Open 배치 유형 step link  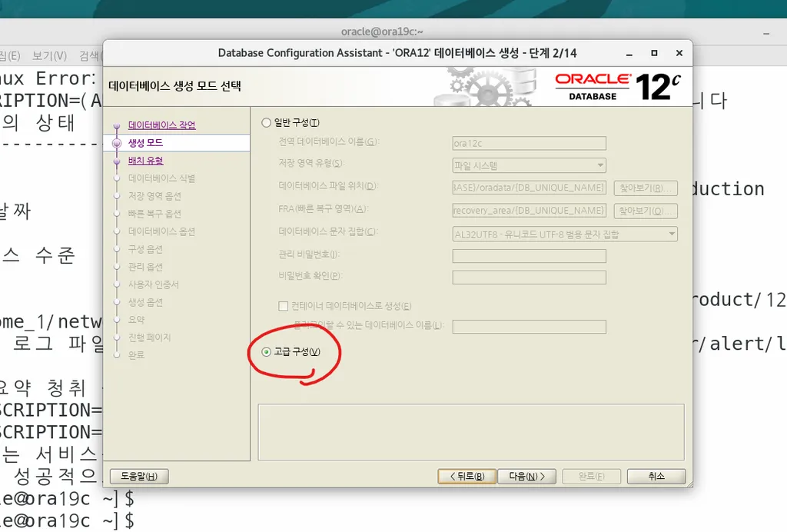[145, 161]
